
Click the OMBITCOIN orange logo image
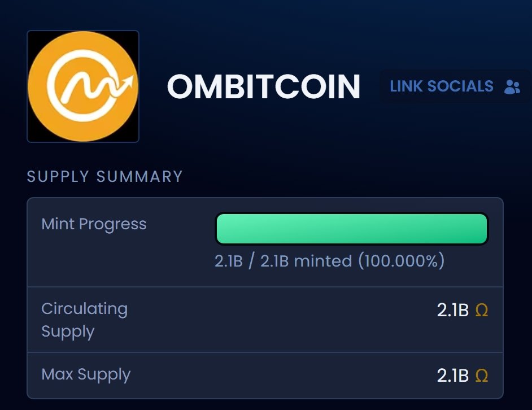83,86
